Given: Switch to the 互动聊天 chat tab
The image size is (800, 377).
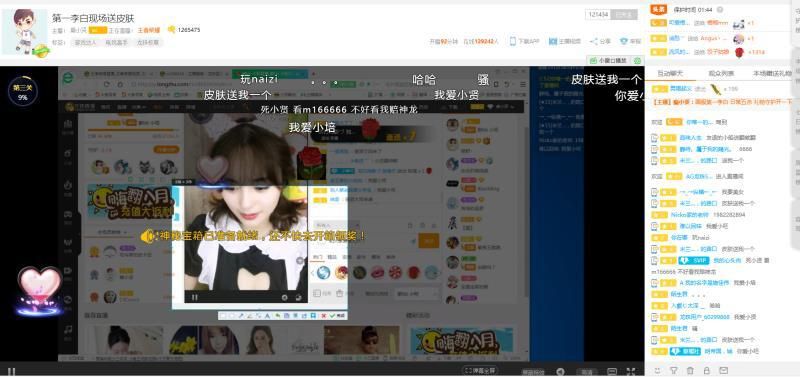Looking at the screenshot, I should 669,74.
